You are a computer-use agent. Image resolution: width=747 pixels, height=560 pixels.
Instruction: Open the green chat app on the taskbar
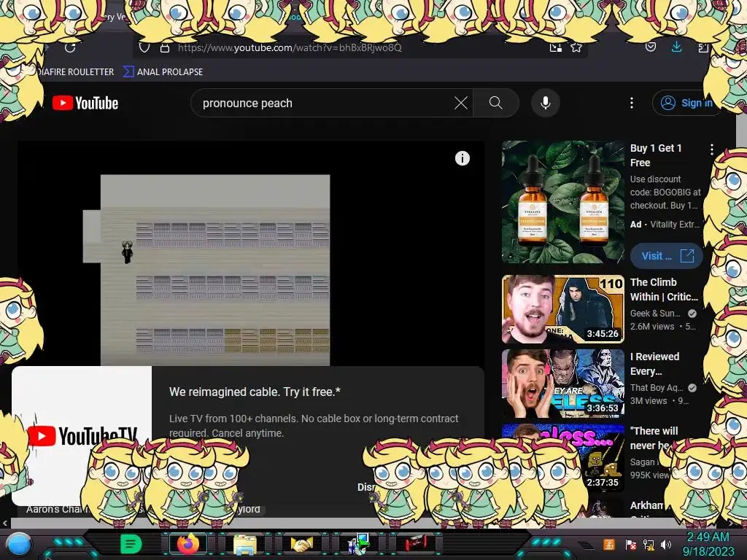pyautogui.click(x=131, y=544)
